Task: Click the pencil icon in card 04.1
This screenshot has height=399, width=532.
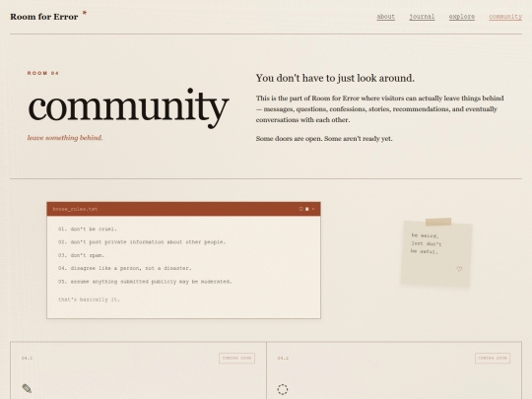Action: 27,388
